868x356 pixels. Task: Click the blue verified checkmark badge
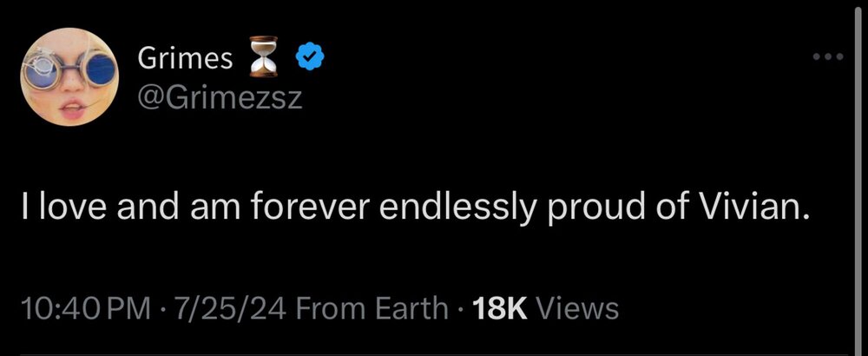(x=310, y=59)
